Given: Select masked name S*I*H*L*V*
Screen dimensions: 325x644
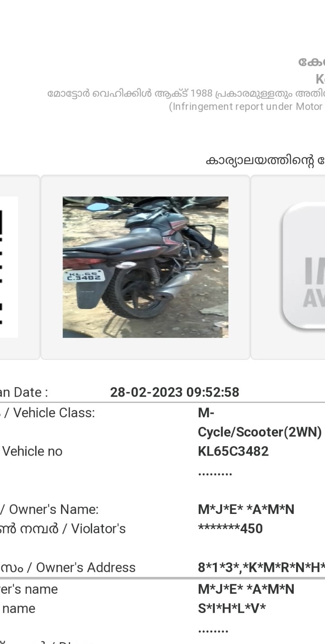Looking at the screenshot, I should click(x=232, y=608).
